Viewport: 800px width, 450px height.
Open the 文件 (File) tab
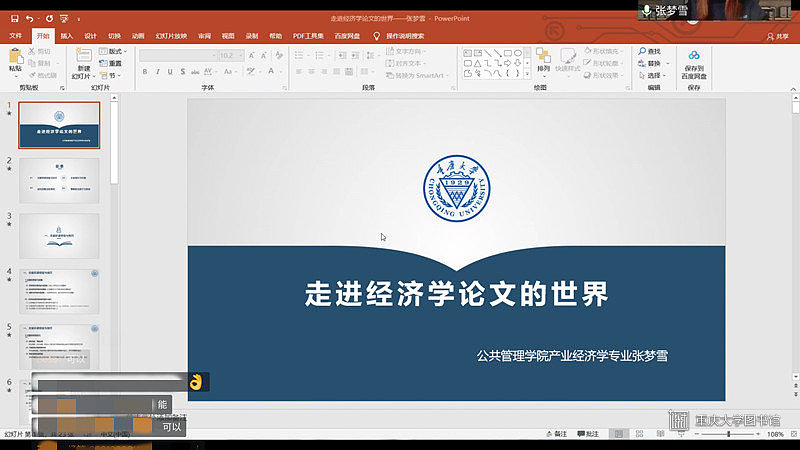pos(15,36)
